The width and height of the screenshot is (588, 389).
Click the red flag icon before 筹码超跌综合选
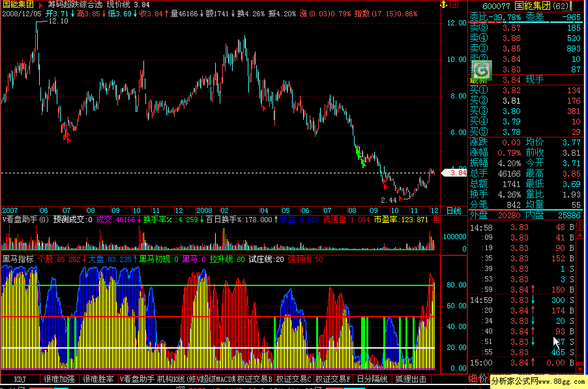click(41, 5)
